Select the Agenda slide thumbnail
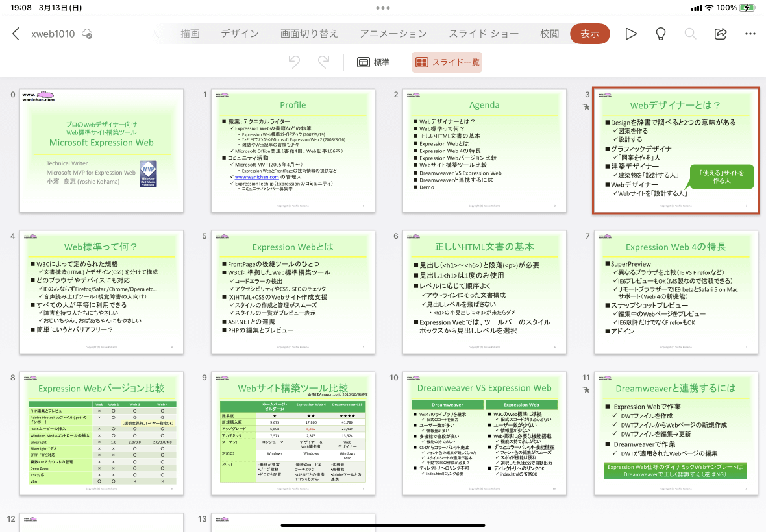Image resolution: width=766 pixels, height=532 pixels. (484, 150)
